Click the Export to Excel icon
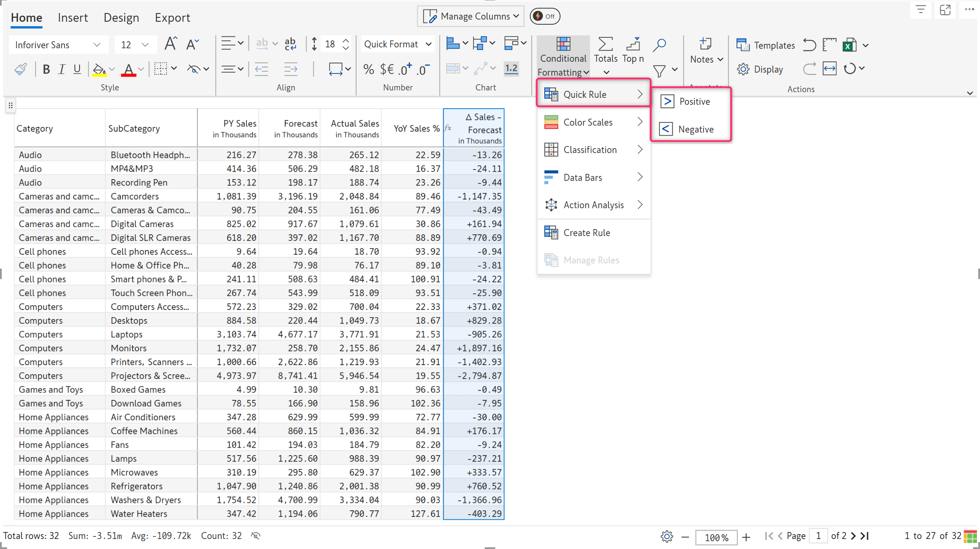The height and width of the screenshot is (549, 980). click(x=849, y=45)
